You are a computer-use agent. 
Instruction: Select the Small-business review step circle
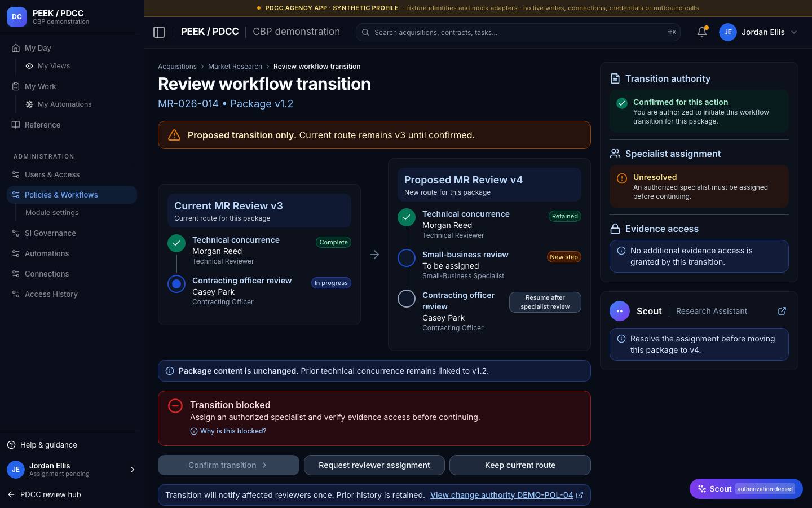pos(407,258)
